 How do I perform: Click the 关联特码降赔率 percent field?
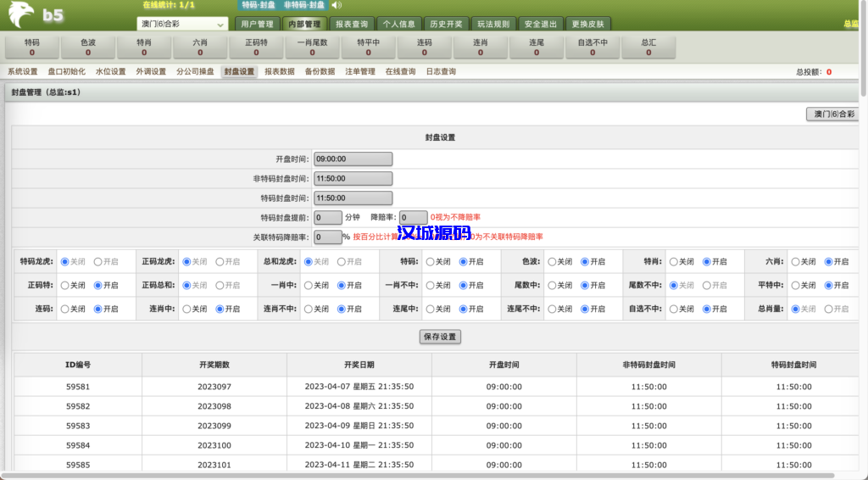click(x=328, y=237)
